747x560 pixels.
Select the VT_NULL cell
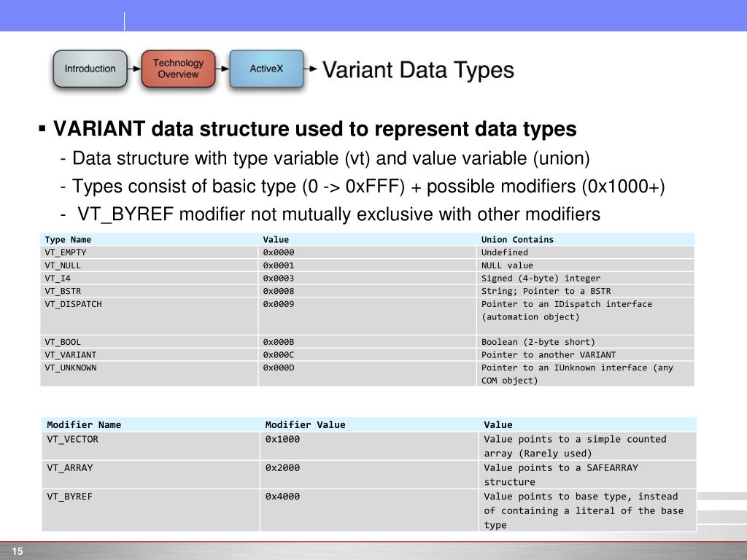[x=150, y=265]
